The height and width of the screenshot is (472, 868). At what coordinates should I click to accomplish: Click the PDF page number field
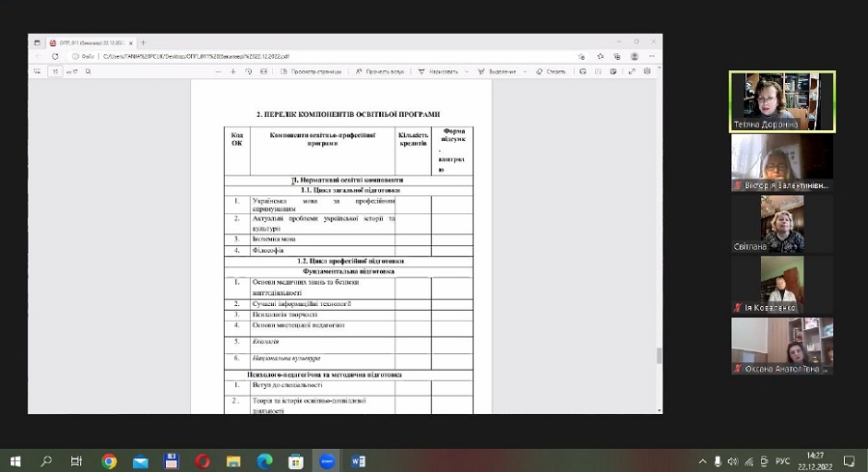[56, 71]
